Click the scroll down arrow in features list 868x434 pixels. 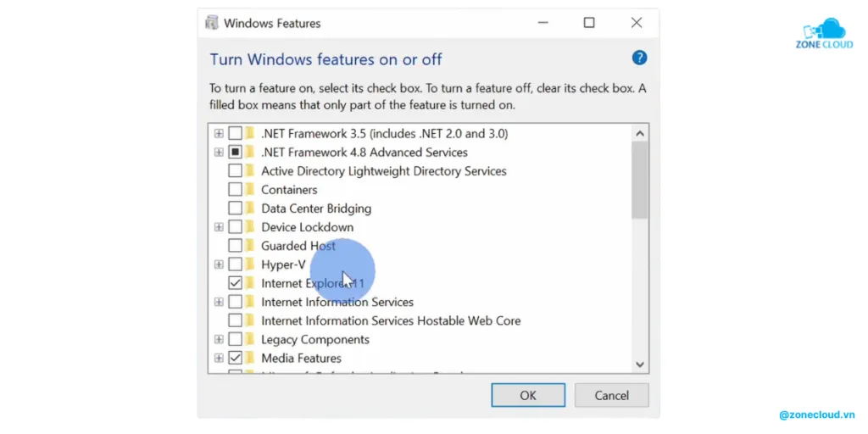(640, 364)
